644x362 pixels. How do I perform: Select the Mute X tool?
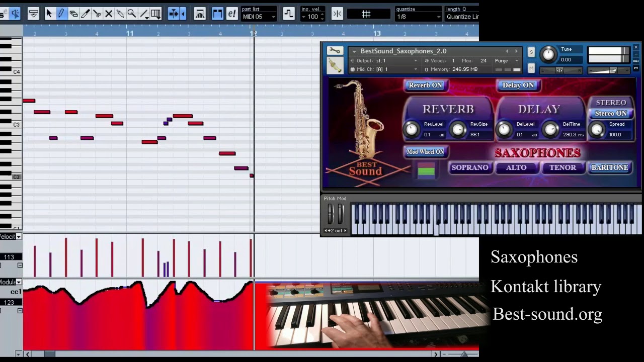click(109, 14)
